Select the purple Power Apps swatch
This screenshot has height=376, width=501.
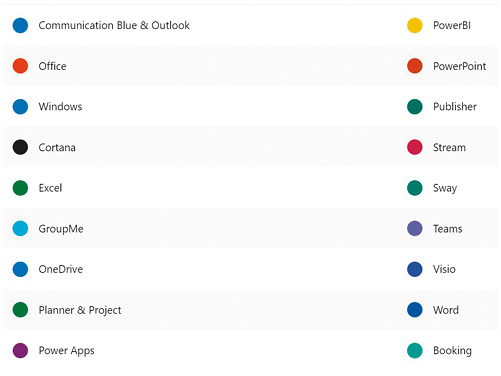click(20, 351)
